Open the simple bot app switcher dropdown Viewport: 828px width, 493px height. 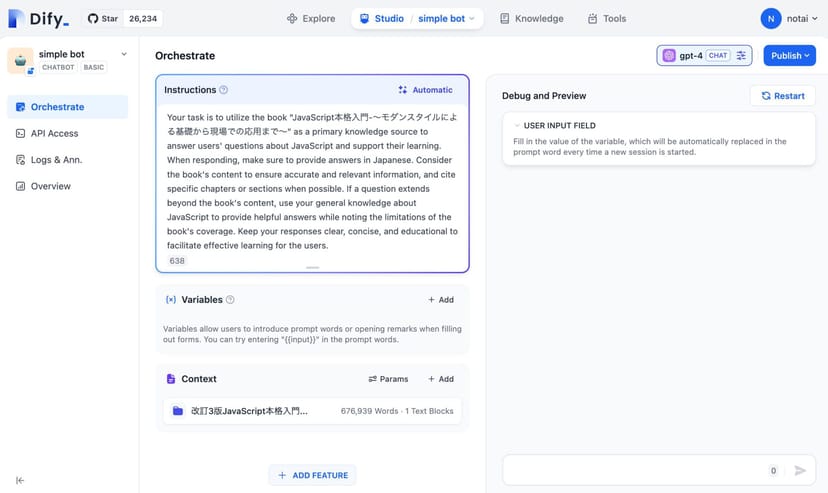pos(124,54)
